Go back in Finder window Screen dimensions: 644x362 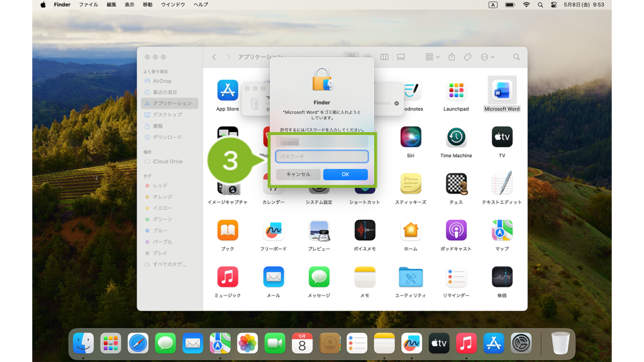pyautogui.click(x=214, y=57)
